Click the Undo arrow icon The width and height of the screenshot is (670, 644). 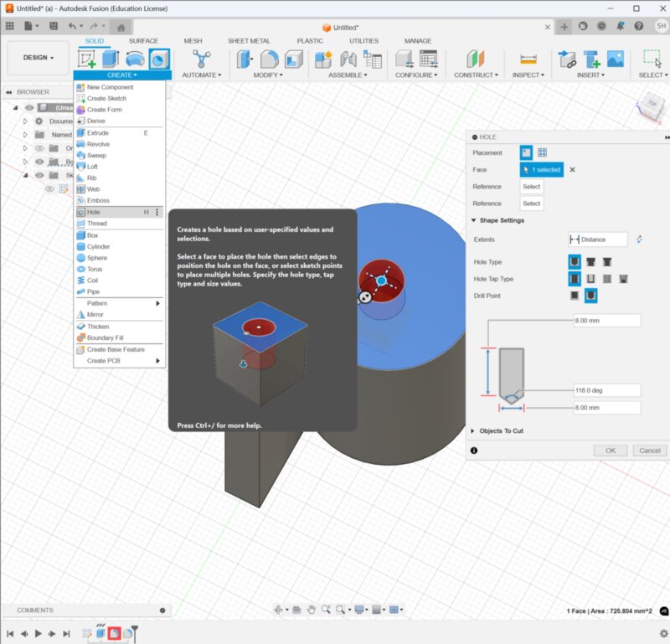[x=72, y=26]
